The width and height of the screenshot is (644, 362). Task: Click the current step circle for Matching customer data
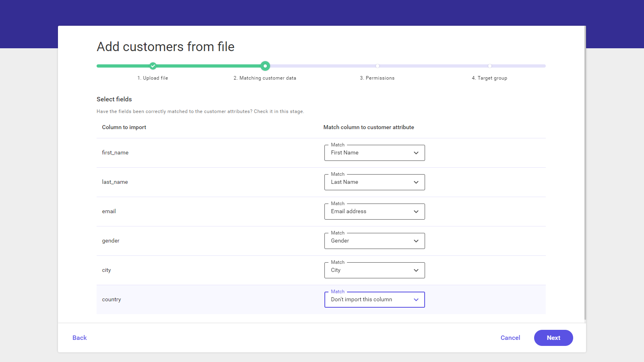(265, 66)
